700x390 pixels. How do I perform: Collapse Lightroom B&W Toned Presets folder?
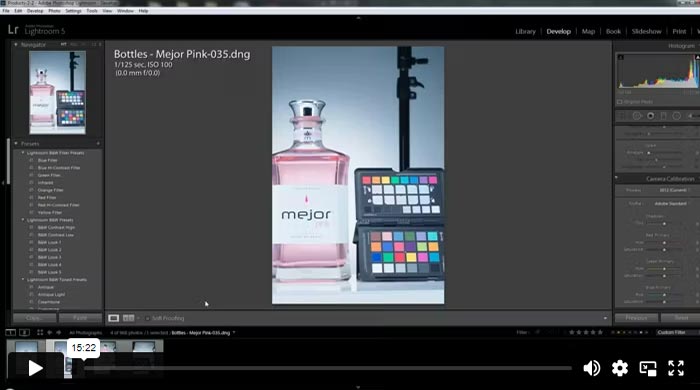tap(23, 280)
